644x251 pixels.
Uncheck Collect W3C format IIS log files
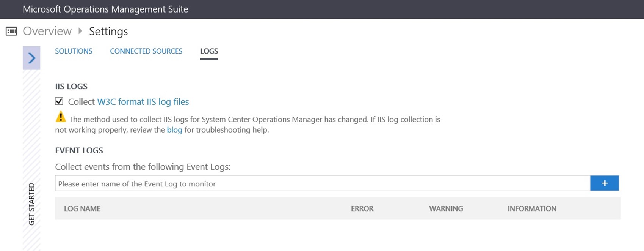(59, 101)
